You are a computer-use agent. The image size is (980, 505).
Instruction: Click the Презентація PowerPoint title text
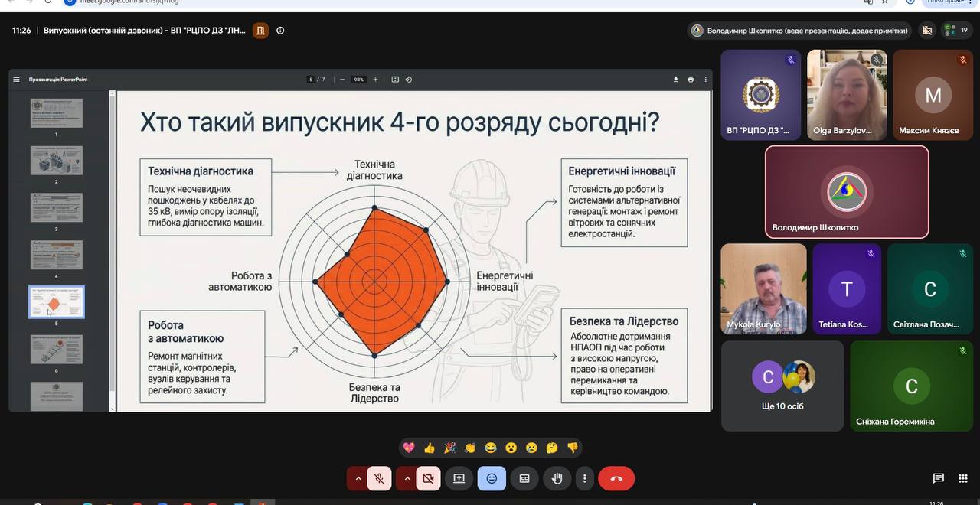pos(58,80)
